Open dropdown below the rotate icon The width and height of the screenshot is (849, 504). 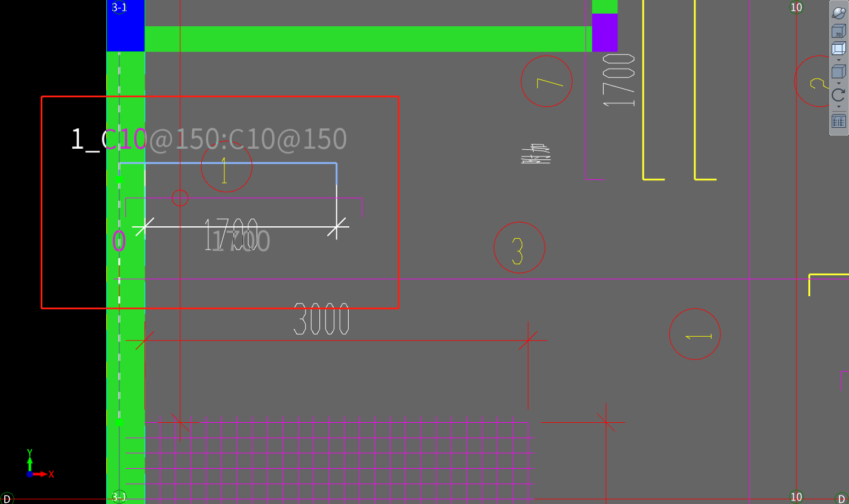point(838,107)
